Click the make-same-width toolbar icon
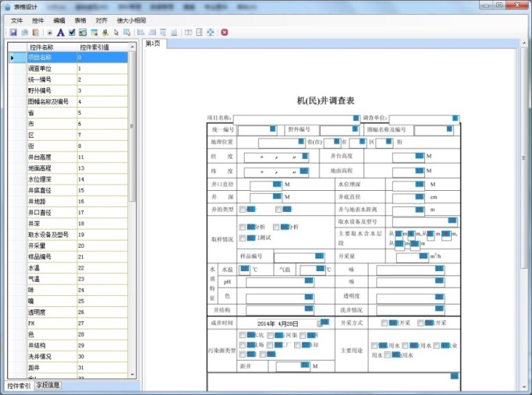Viewport: 532px width, 395px height. (x=188, y=33)
